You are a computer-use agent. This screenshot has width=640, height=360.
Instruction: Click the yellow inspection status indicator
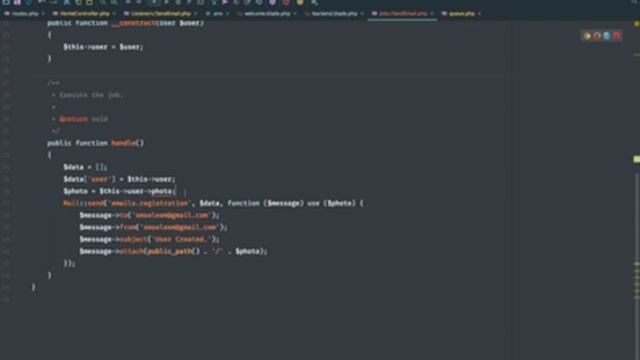click(x=636, y=24)
